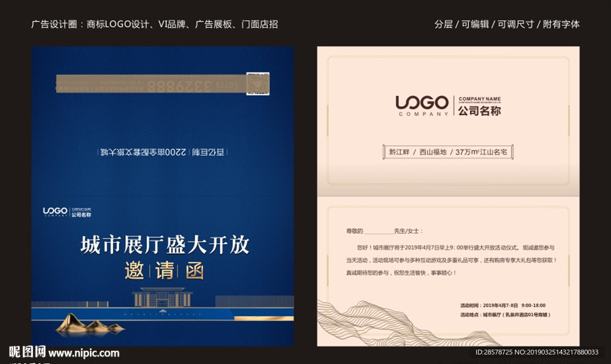This screenshot has width=611, height=364.
Task: Click the '分层 / 可编辑 / 可调尺寸 / 附有字体' caption
Action: tap(507, 24)
